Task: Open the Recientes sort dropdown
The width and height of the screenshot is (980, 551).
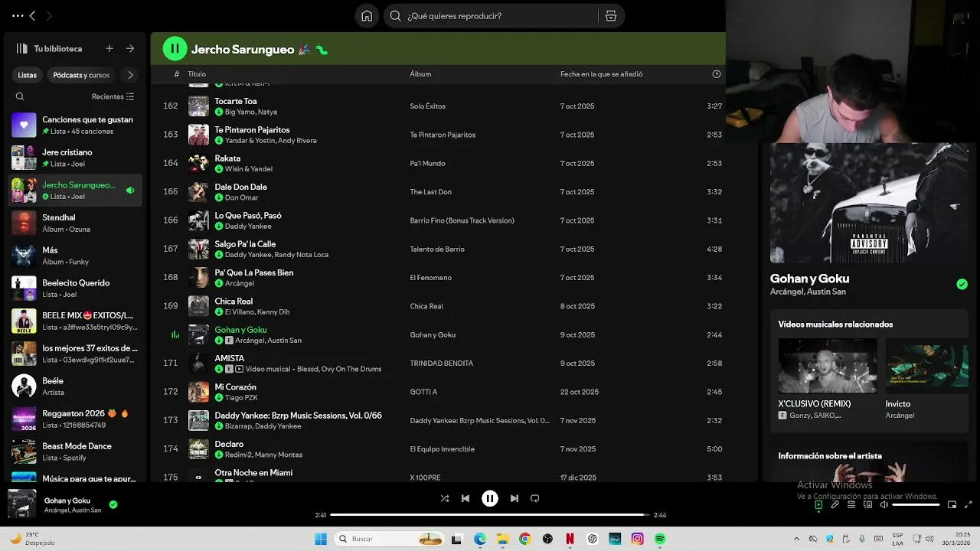Action: 113,96
